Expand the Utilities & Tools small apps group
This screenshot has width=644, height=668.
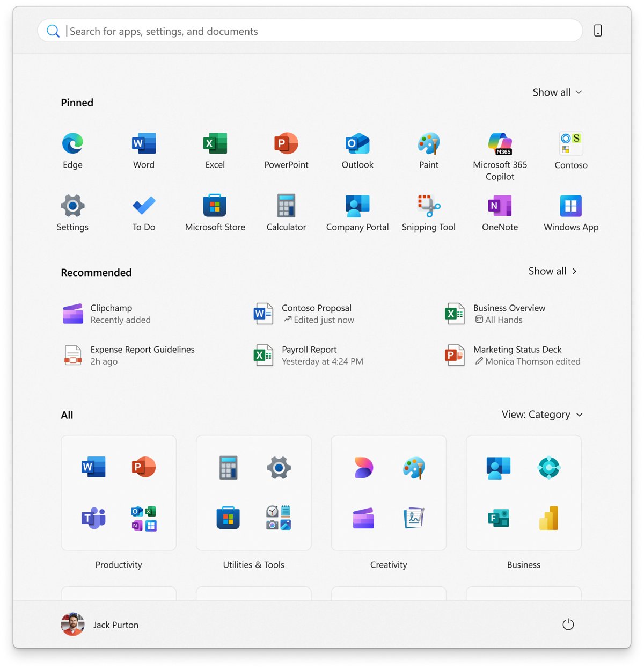(279, 518)
